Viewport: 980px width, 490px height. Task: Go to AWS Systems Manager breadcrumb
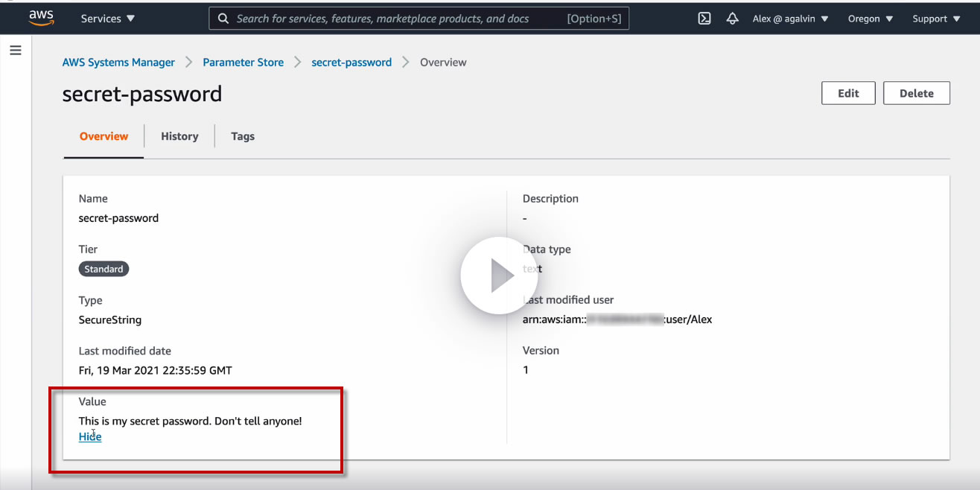coord(118,63)
